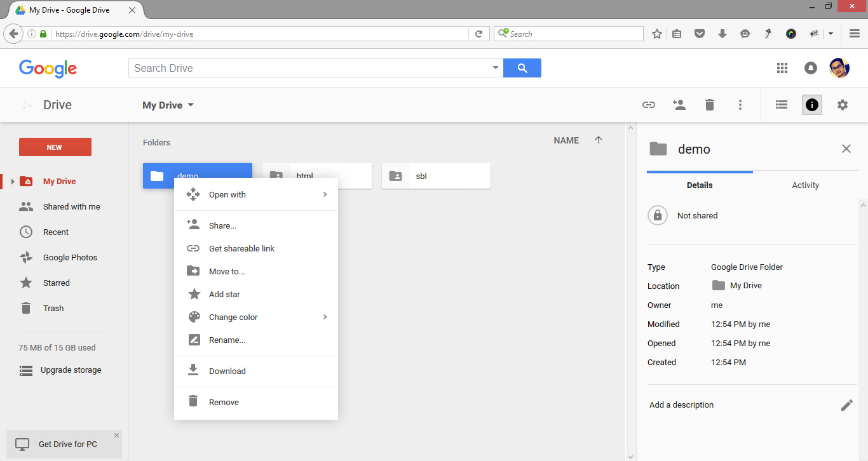Select Rename from the context menu
Screen dimensions: 868x461
(x=227, y=340)
